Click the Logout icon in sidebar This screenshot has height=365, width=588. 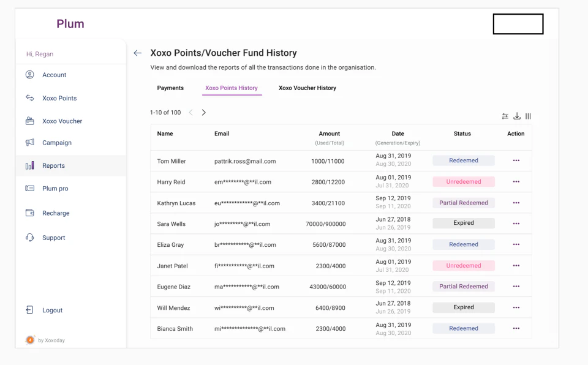pos(29,310)
